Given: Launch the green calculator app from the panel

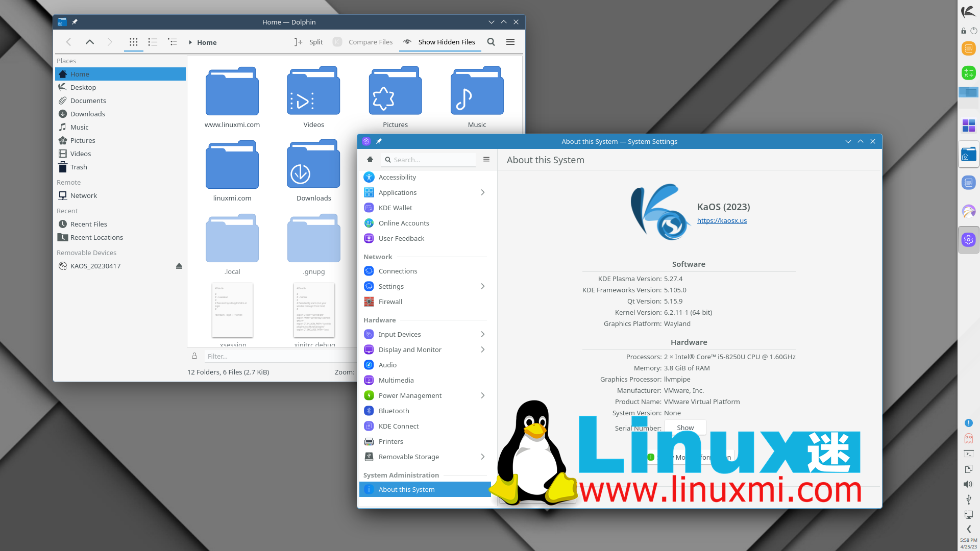Looking at the screenshot, I should 968,73.
